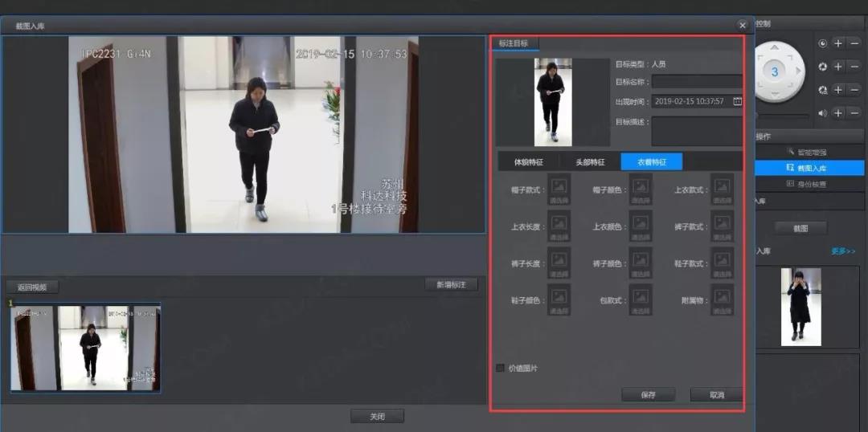Open the 附属物 image selector
This screenshot has width=868, height=432.
pyautogui.click(x=723, y=300)
